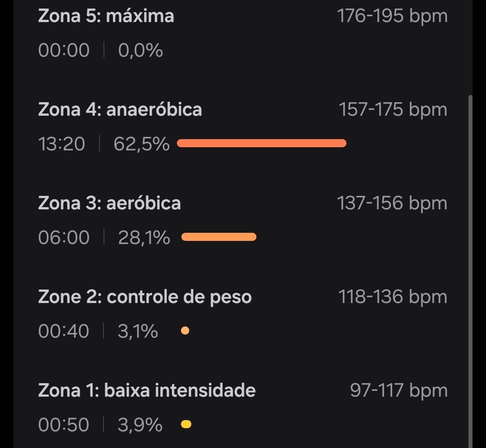
Task: Tap the 00:50 duration in Zona 1
Action: [63, 425]
